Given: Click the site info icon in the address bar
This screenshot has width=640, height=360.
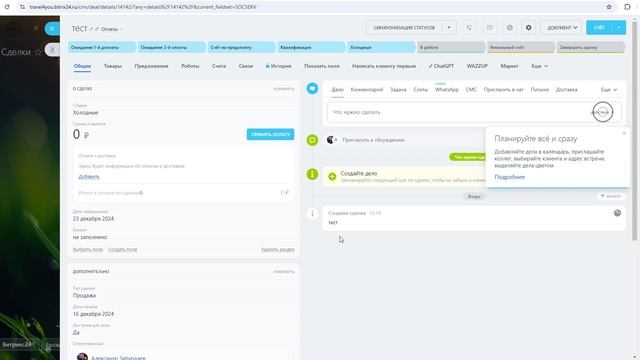Looking at the screenshot, I should [22, 7].
